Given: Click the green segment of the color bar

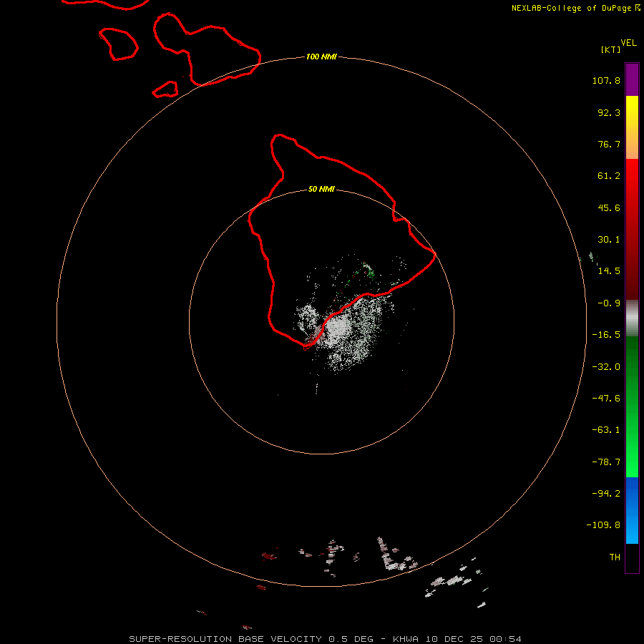Looking at the screenshot, I should click(632, 406).
